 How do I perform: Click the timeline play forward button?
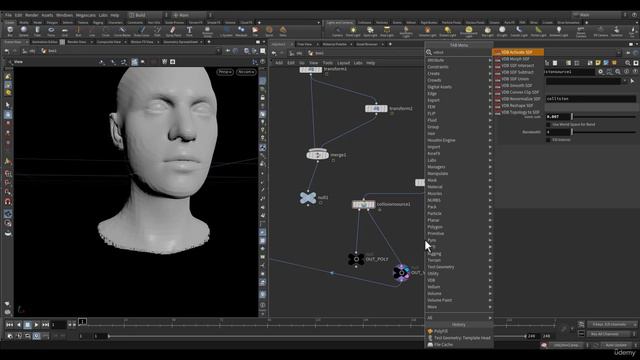pyautogui.click(x=36, y=325)
